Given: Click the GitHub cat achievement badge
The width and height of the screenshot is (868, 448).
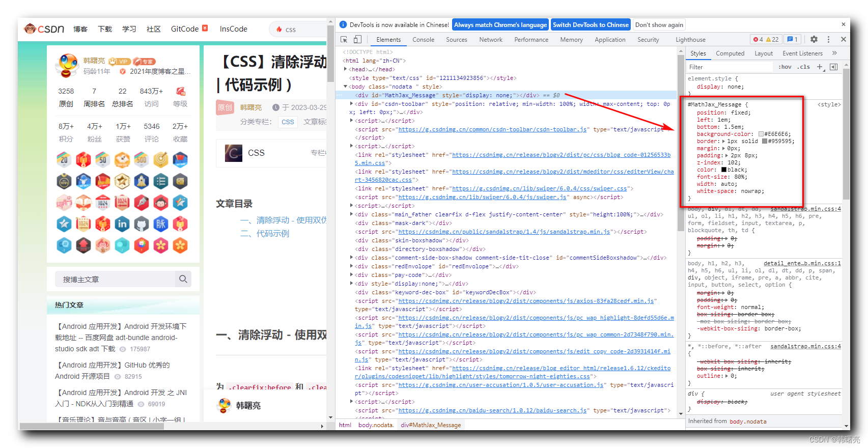Looking at the screenshot, I should [142, 224].
